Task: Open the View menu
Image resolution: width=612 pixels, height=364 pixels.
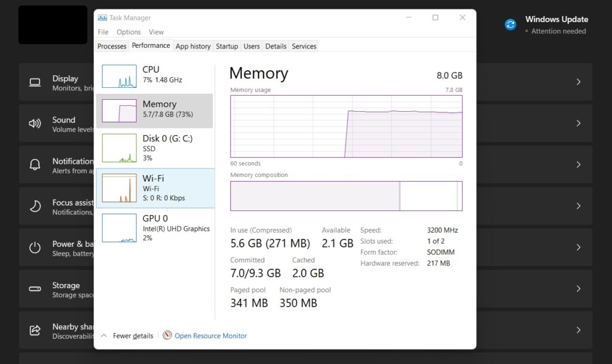Action: [x=156, y=32]
